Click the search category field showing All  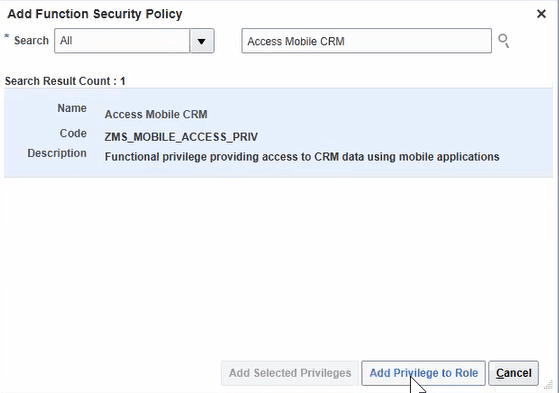[122, 41]
